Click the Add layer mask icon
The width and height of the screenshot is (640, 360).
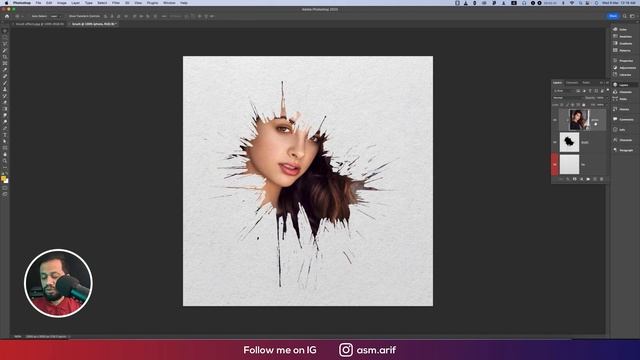pyautogui.click(x=575, y=179)
